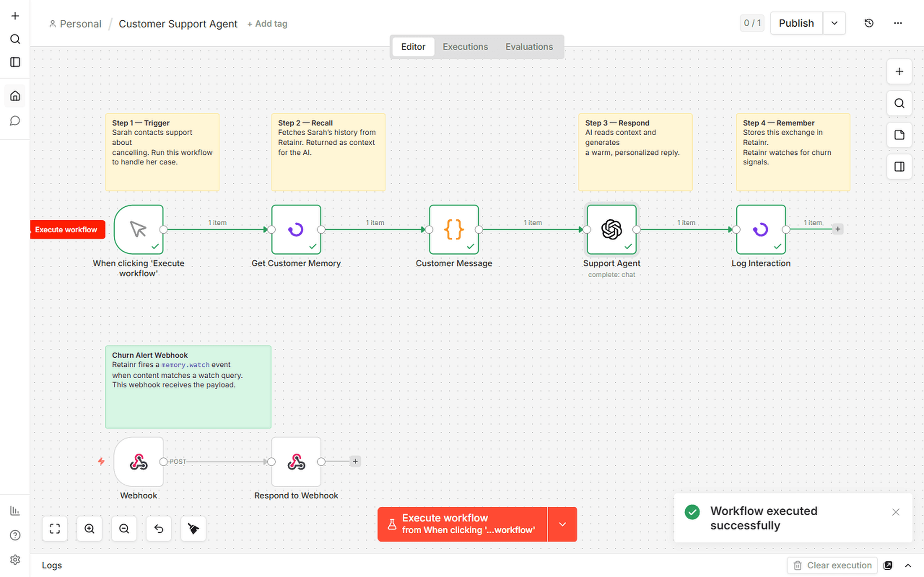Open canvas search in the right sidebar
This screenshot has width=924, height=577.
pyautogui.click(x=899, y=103)
